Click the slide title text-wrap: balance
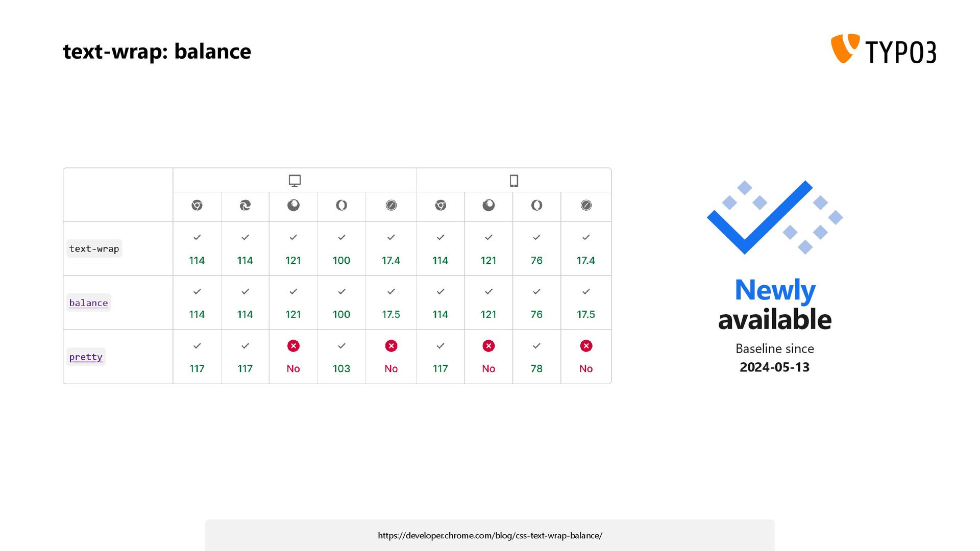This screenshot has height=551, width=980. [x=157, y=51]
